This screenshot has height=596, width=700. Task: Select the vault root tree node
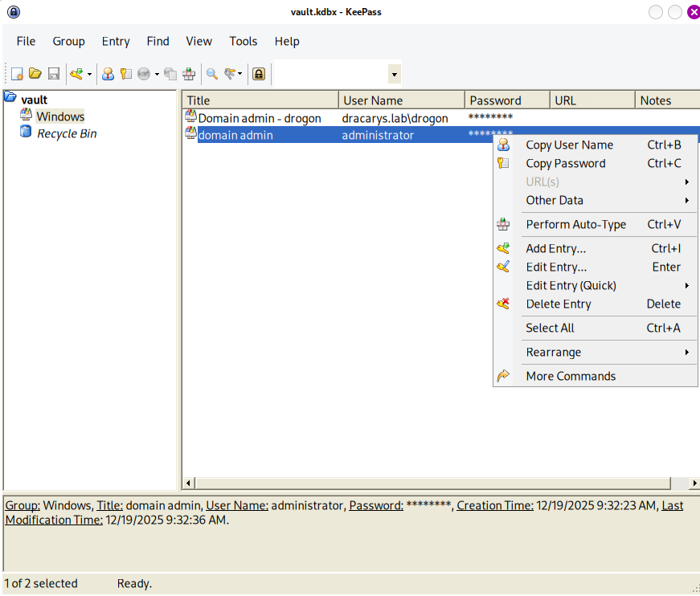coord(35,100)
